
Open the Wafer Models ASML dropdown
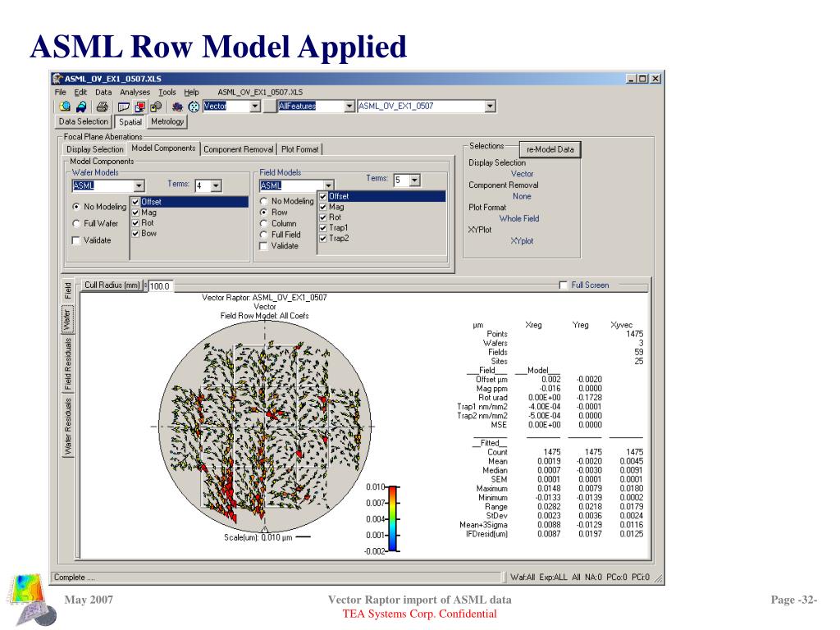(x=139, y=186)
